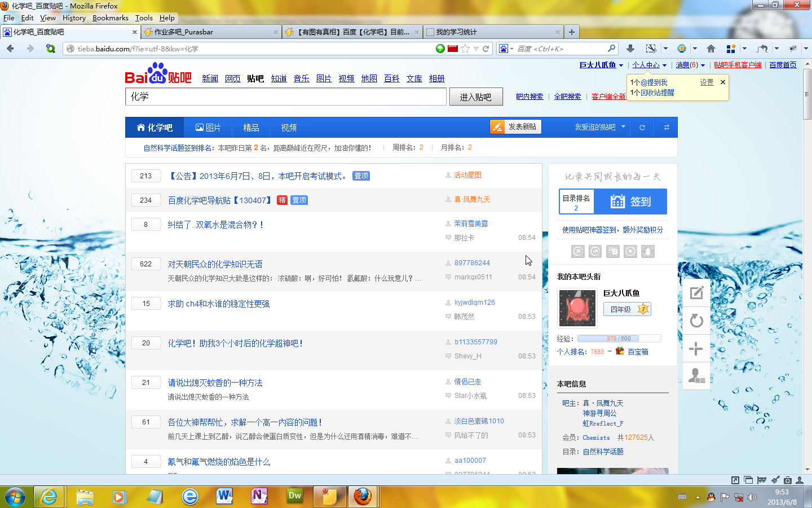The height and width of the screenshot is (508, 812).
Task: Open the Bookmarks menu
Action: coord(110,18)
